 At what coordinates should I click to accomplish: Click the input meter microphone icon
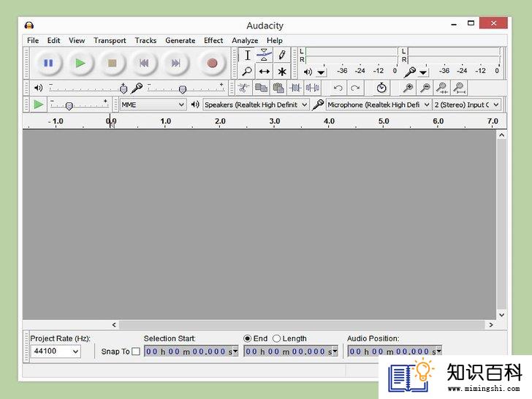coord(409,72)
